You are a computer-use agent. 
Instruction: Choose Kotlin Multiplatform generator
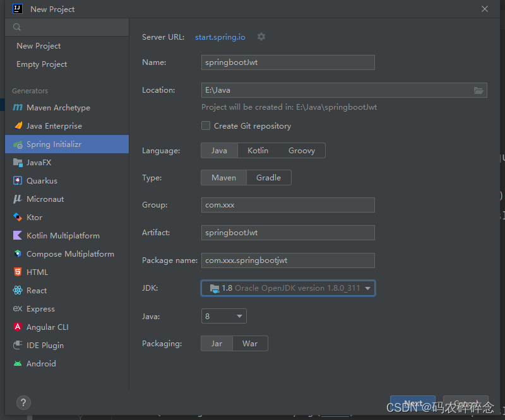(67, 236)
